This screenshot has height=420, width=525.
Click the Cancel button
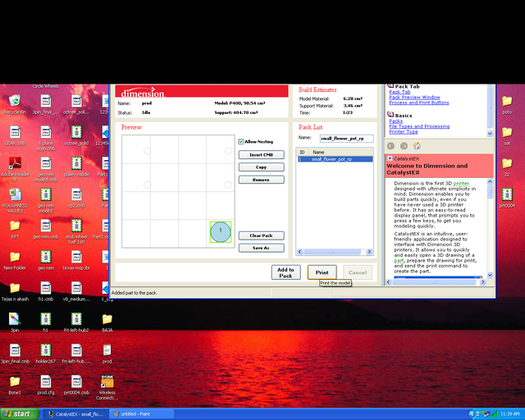tap(358, 272)
